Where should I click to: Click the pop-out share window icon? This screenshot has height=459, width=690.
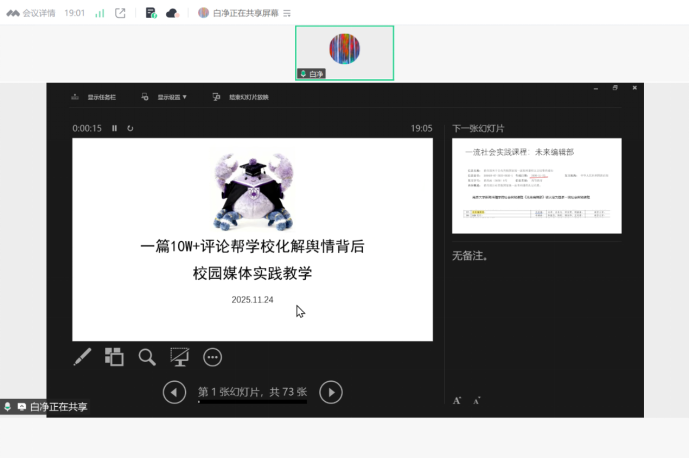click(121, 13)
